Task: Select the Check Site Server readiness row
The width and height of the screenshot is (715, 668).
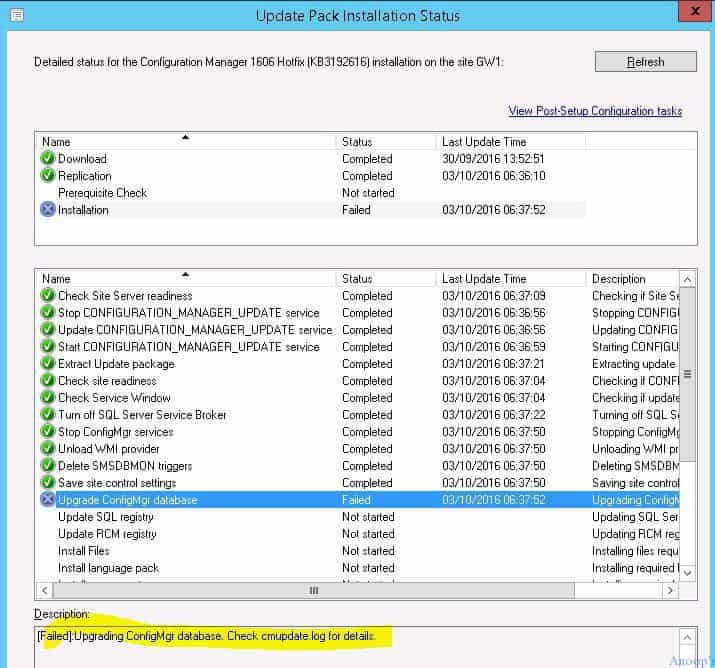Action: coord(359,295)
